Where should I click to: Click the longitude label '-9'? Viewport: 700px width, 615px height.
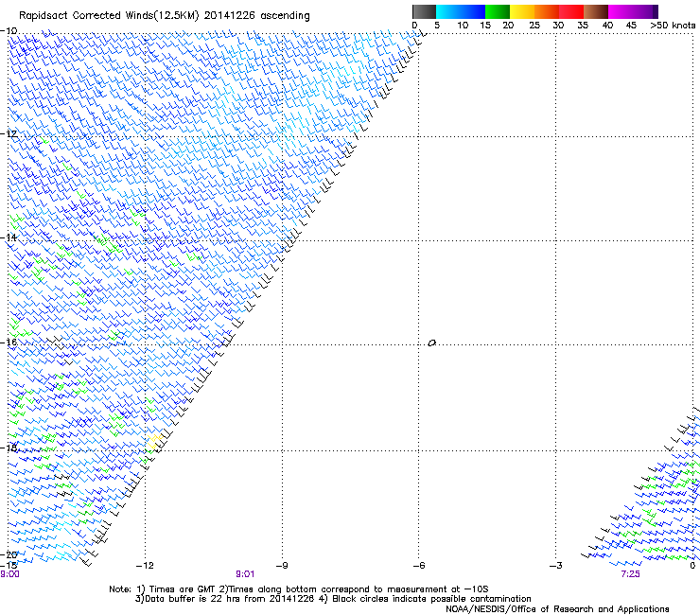[282, 566]
